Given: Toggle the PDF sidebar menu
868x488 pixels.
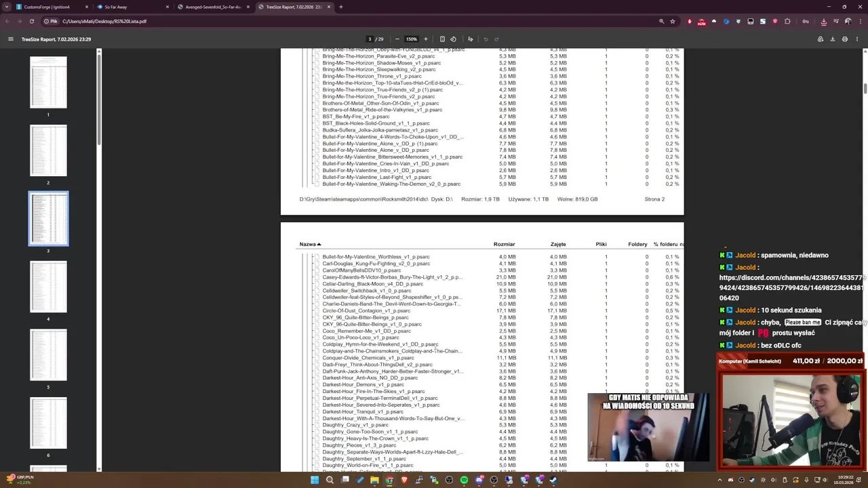Looking at the screenshot, I should point(10,39).
